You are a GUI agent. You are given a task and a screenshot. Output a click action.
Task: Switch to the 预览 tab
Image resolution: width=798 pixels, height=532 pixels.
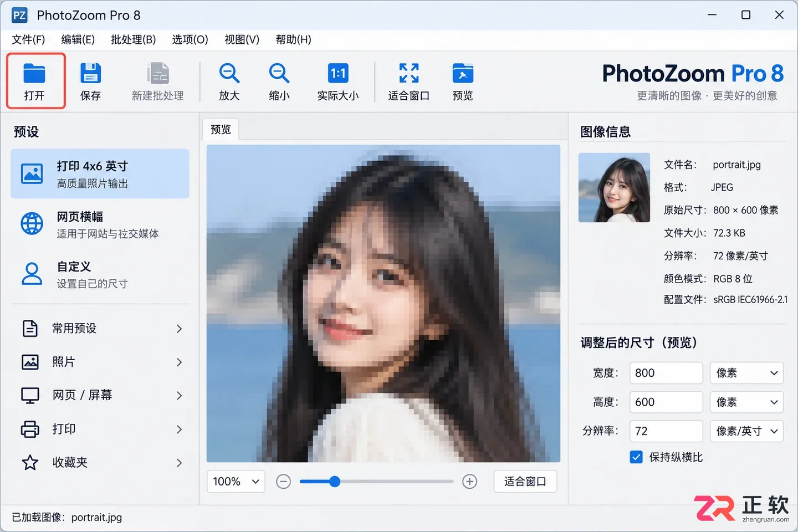click(x=221, y=129)
